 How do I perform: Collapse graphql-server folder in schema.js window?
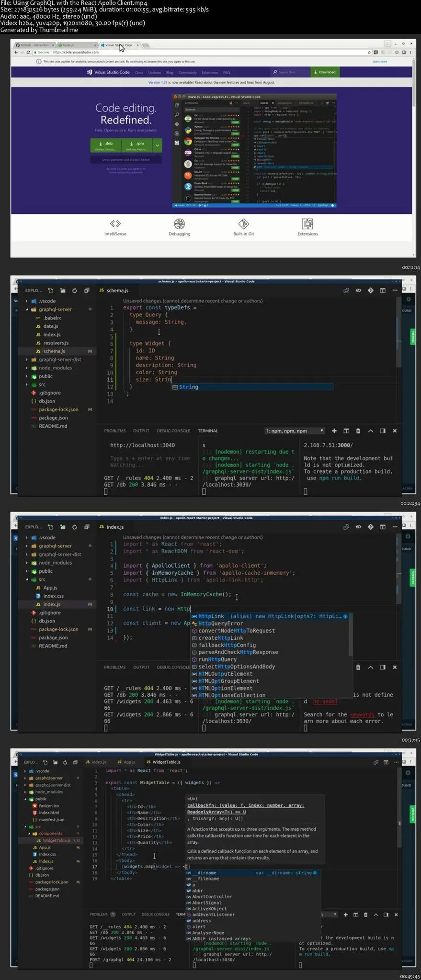(55, 309)
